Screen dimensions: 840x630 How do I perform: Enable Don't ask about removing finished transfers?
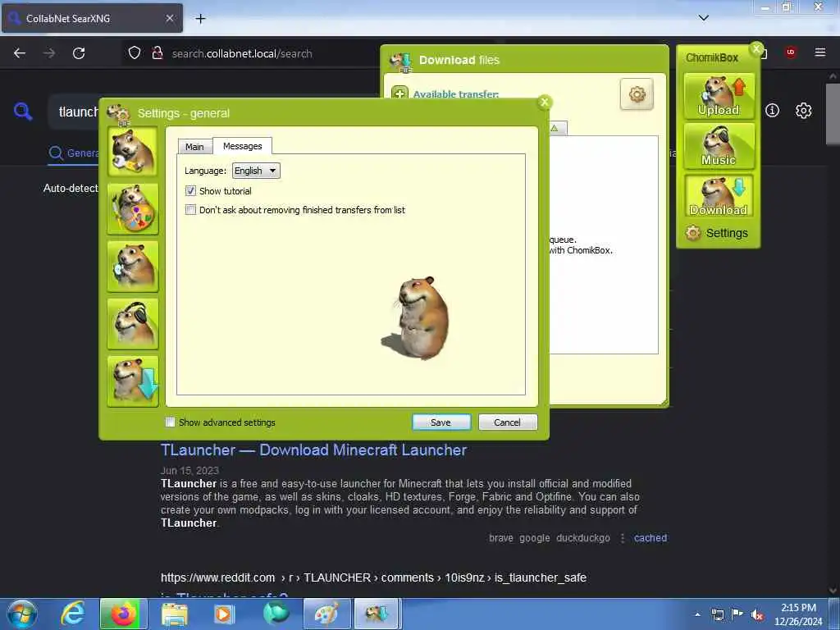[190, 209]
